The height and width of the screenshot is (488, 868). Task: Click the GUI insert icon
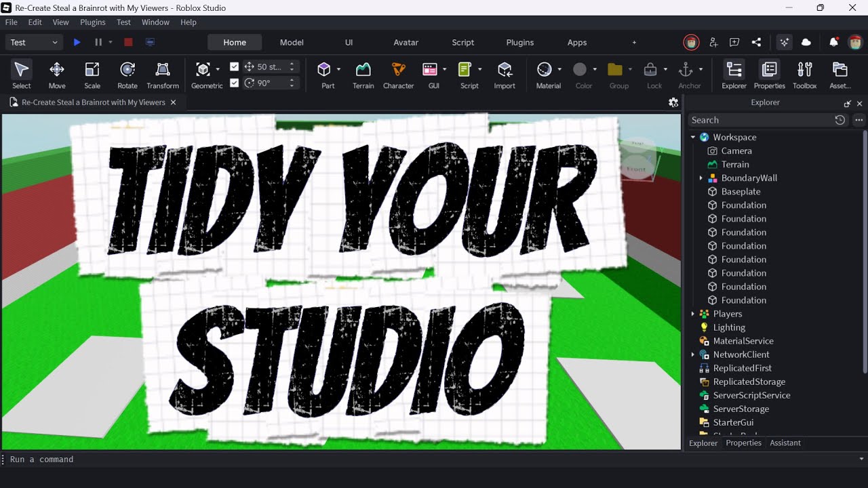[430, 69]
